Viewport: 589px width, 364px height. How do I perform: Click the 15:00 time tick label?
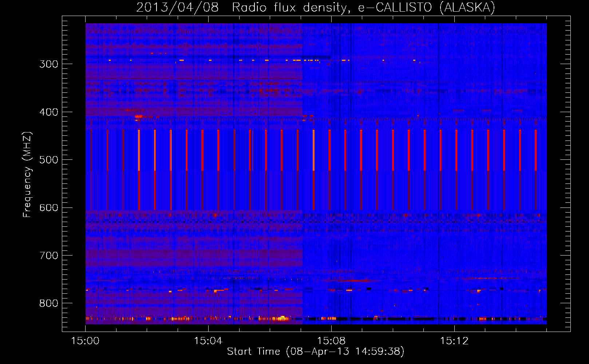(85, 341)
